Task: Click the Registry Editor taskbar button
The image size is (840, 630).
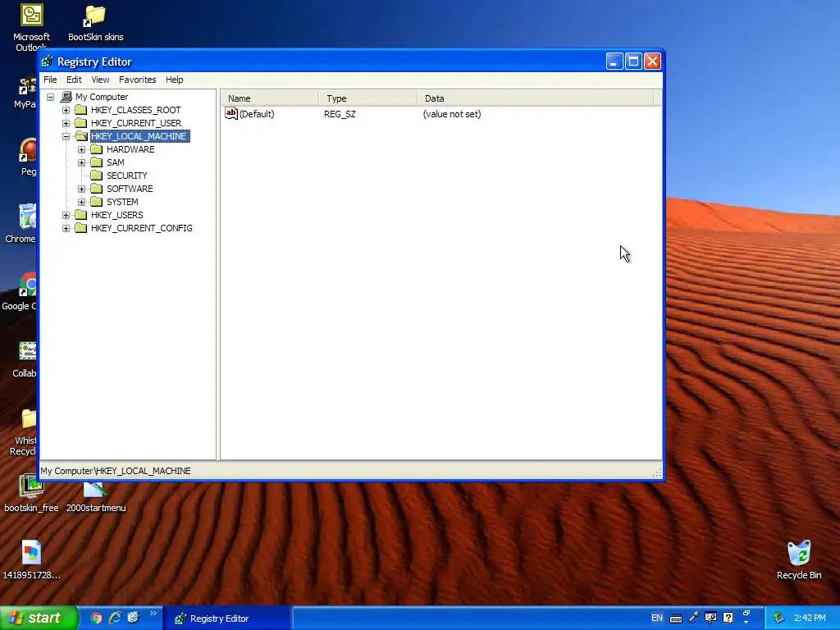Action: [x=227, y=619]
